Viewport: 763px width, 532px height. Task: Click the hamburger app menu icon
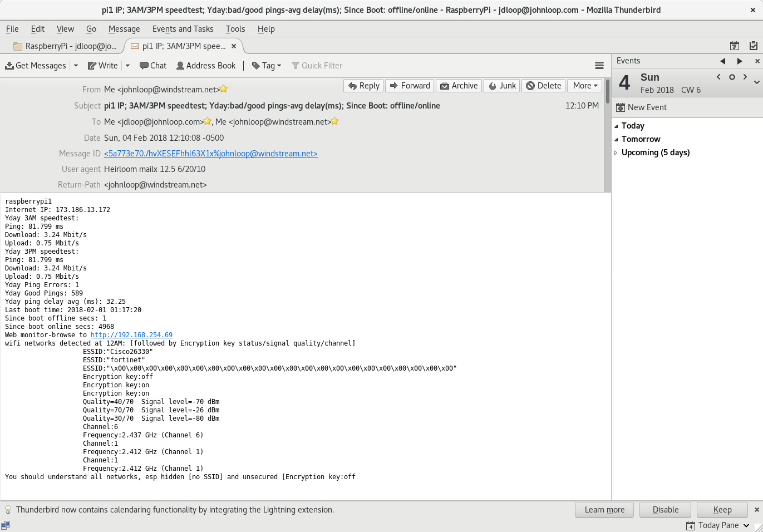[x=599, y=66]
